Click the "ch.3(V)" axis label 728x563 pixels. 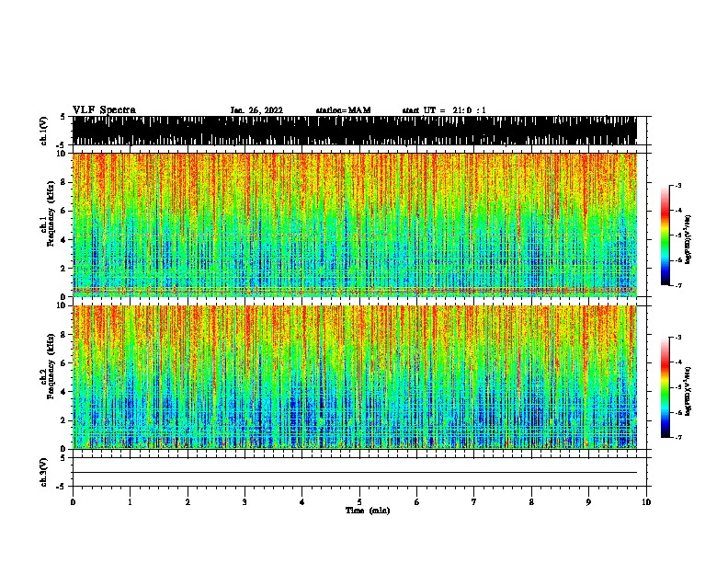pos(44,472)
